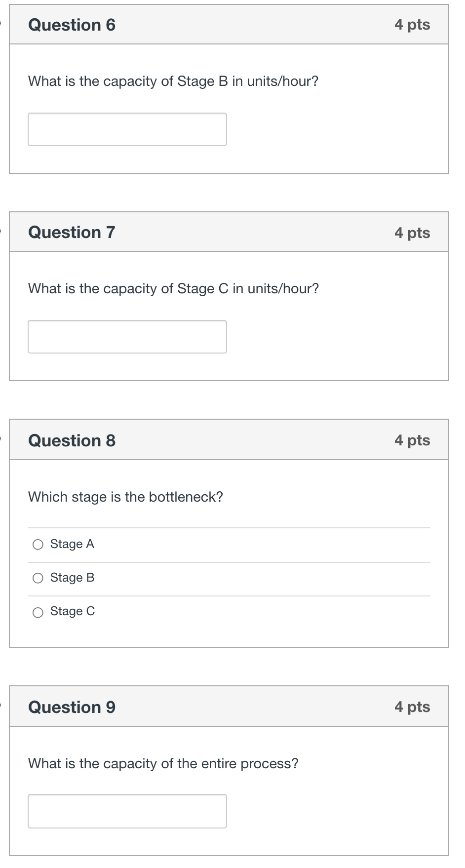The height and width of the screenshot is (868, 465).
Task: Choose the Stage B radio circle
Action: (38, 578)
